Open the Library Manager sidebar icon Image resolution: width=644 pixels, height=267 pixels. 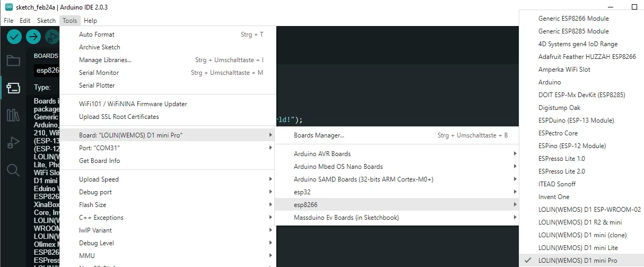(x=13, y=115)
